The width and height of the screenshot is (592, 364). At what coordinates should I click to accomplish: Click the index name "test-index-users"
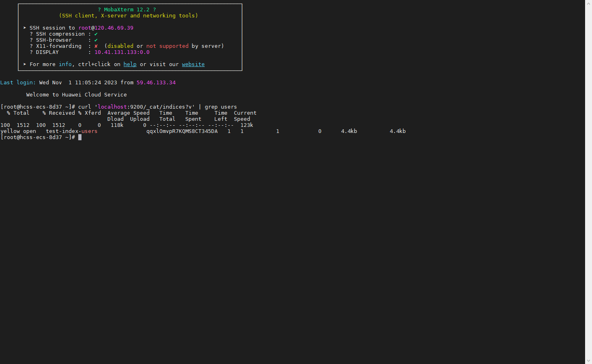pyautogui.click(x=72, y=131)
